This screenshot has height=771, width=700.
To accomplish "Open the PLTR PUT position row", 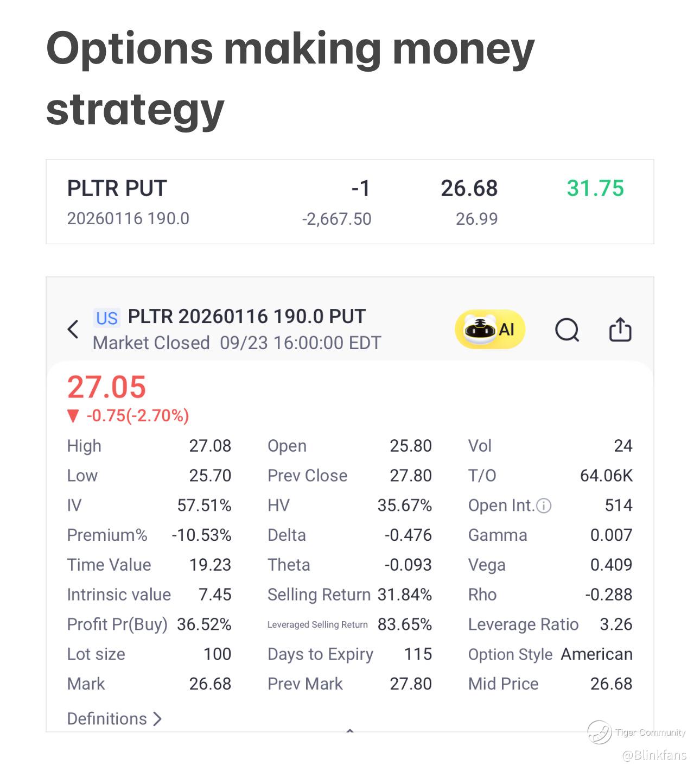I will coord(350,202).
